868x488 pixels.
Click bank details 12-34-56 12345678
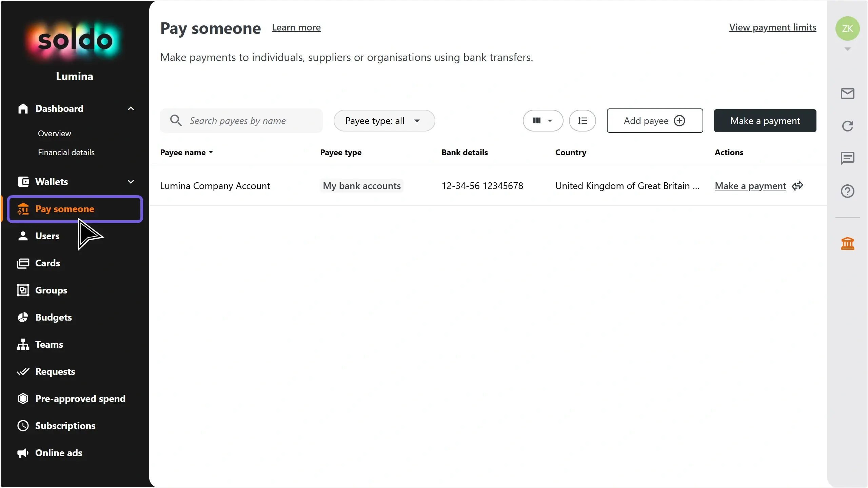point(482,186)
